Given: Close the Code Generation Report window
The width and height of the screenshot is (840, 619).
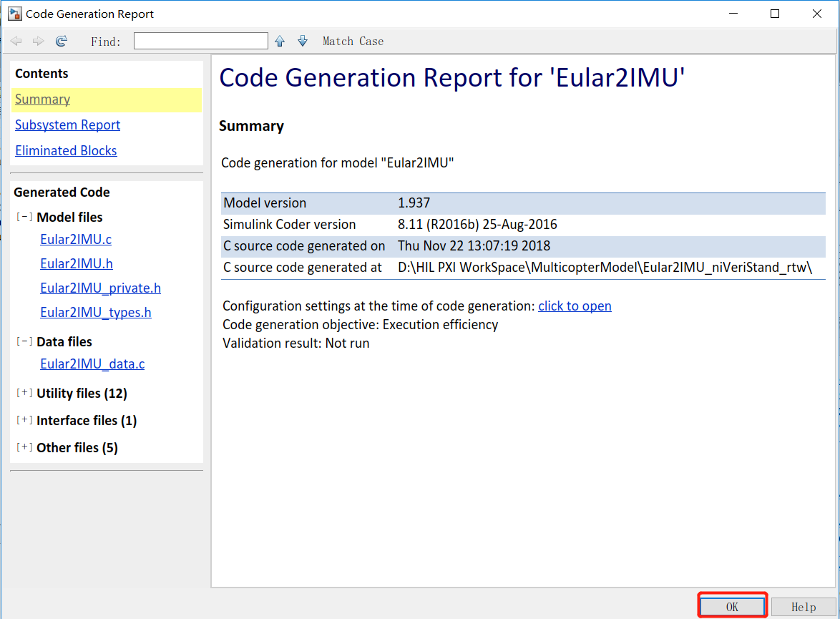Looking at the screenshot, I should coord(816,14).
